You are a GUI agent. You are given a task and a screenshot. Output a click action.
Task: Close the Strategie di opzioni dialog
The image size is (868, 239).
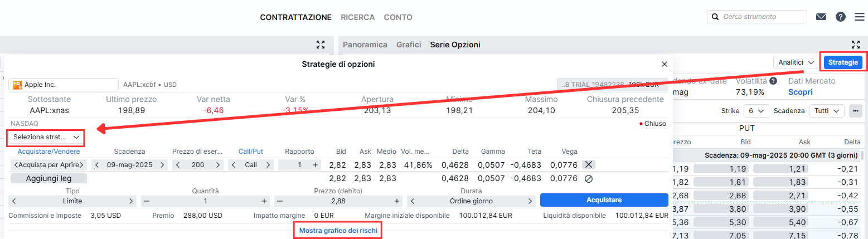click(x=664, y=65)
